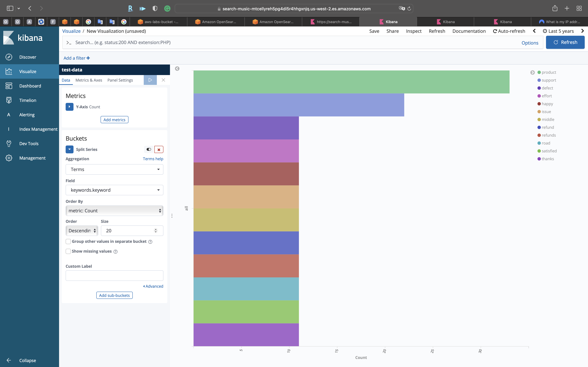
Task: Expand the Y-Axis Count metric
Action: pos(70,107)
